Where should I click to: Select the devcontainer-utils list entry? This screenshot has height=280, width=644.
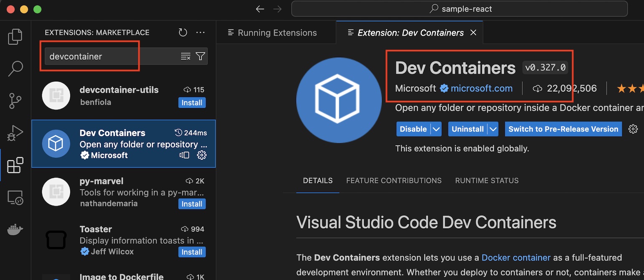coord(124,96)
